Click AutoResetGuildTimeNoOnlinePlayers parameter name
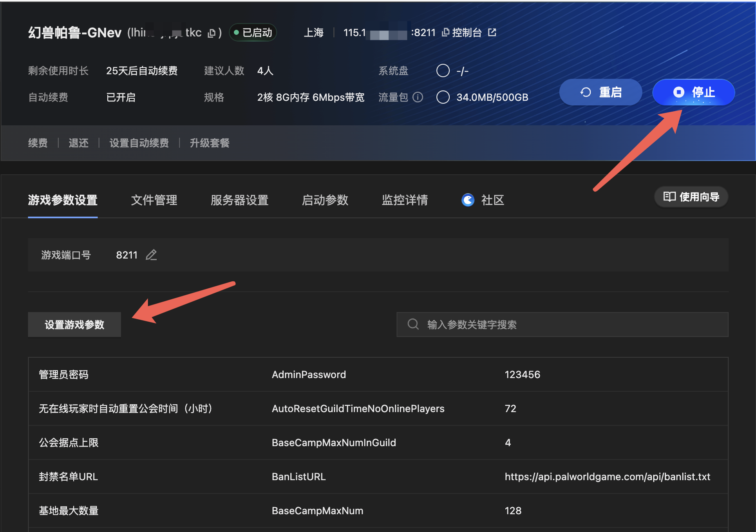Viewport: 756px width, 532px height. tap(358, 409)
